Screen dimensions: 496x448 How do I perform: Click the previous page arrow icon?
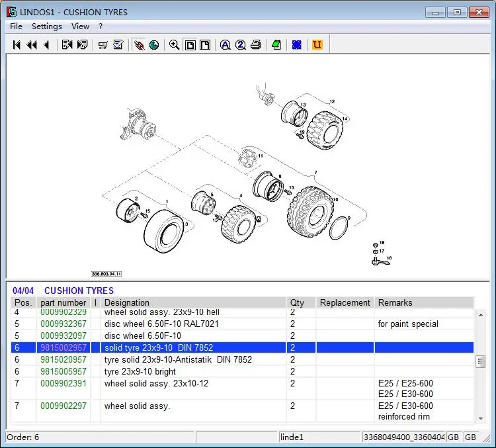[46, 45]
